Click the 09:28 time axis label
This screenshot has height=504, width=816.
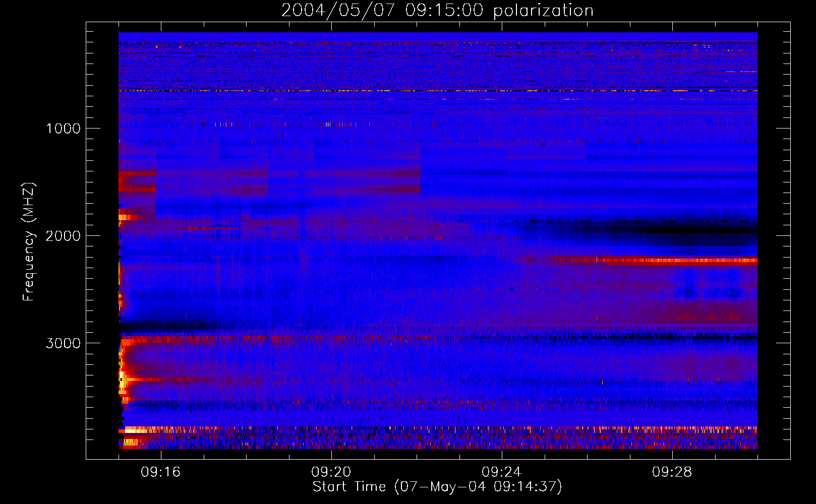(672, 472)
